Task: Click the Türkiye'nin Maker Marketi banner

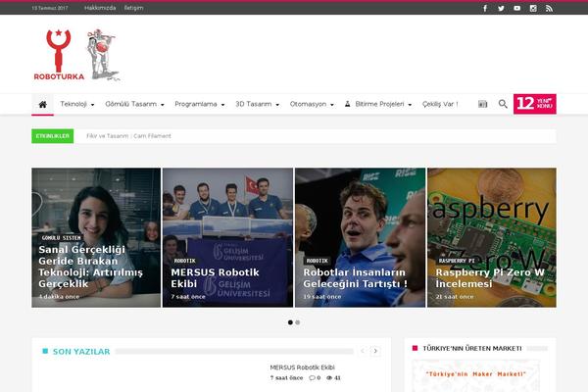Action: 476,376
